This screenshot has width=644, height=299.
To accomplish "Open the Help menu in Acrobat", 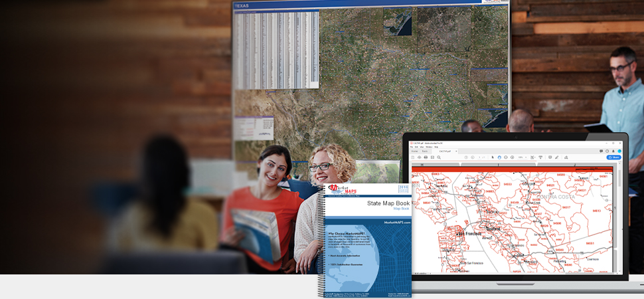I will coord(436,147).
